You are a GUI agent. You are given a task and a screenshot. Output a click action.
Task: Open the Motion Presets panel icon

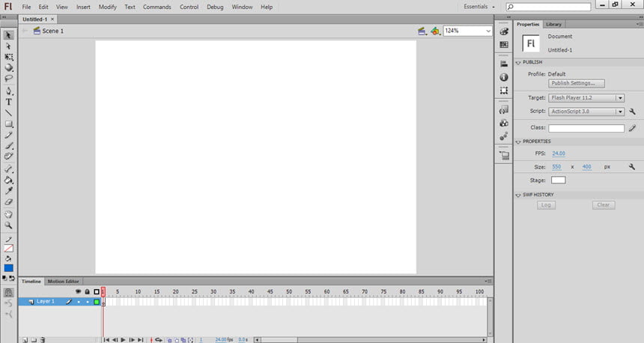point(504,136)
